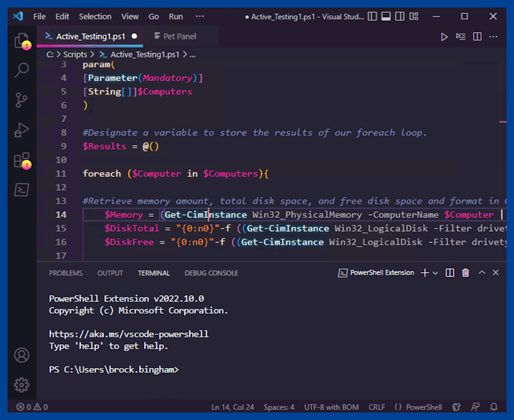Kill terminal with the trash icon
Viewport: 514px width, 420px height.
point(465,273)
